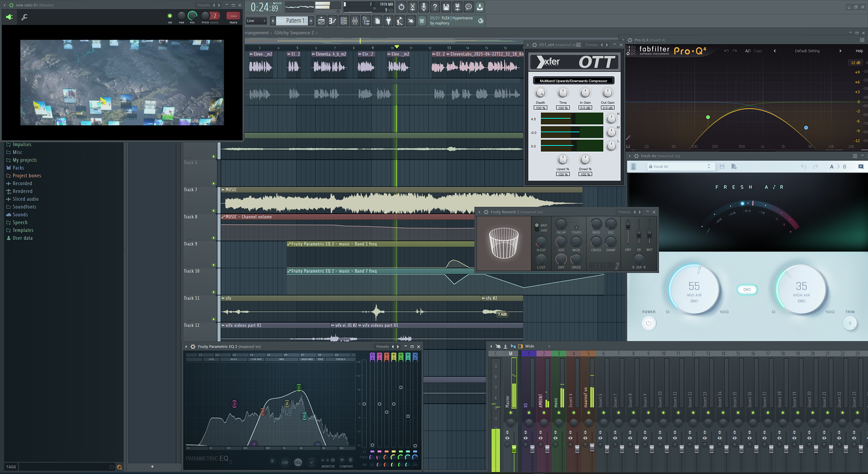Open the channel rack icon
Image resolution: width=868 pixels, height=474 pixels.
(344, 21)
